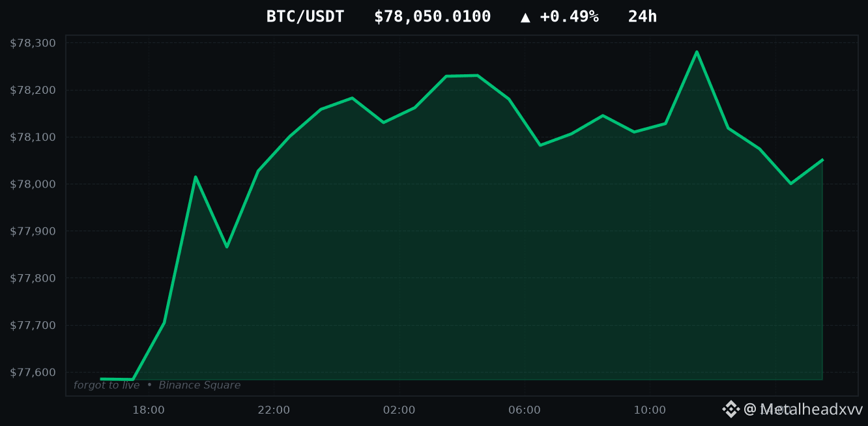The height and width of the screenshot is (426, 868).
Task: Click the dip near $77,865 on chart
Action: point(227,247)
